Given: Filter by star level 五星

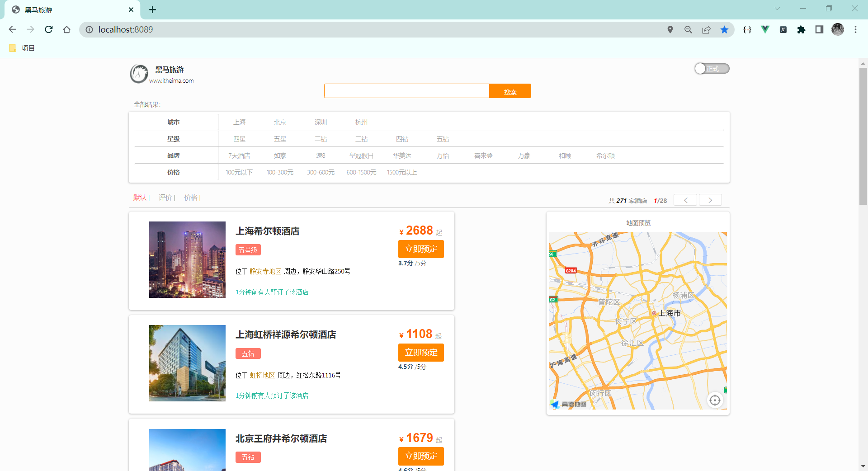Looking at the screenshot, I should (x=280, y=139).
